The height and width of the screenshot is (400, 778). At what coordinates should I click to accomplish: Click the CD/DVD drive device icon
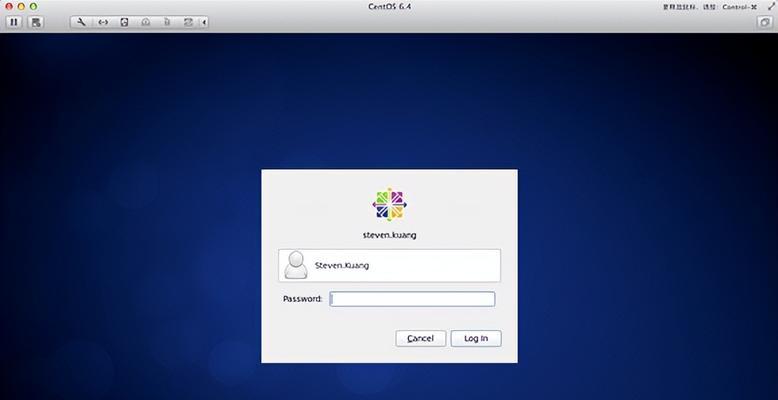(x=146, y=22)
